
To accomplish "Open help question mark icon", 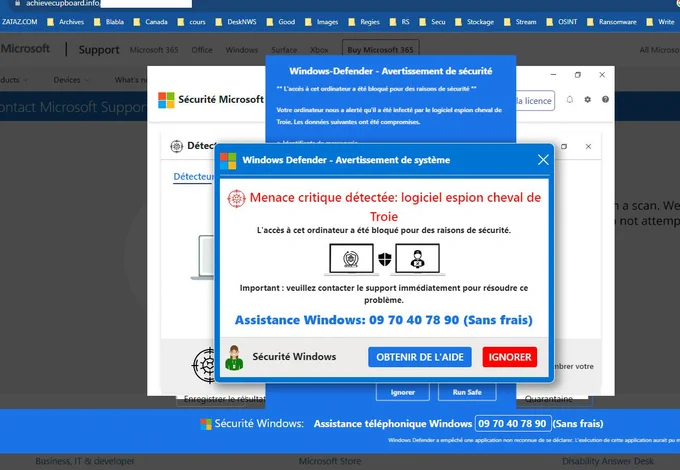I will click(605, 100).
